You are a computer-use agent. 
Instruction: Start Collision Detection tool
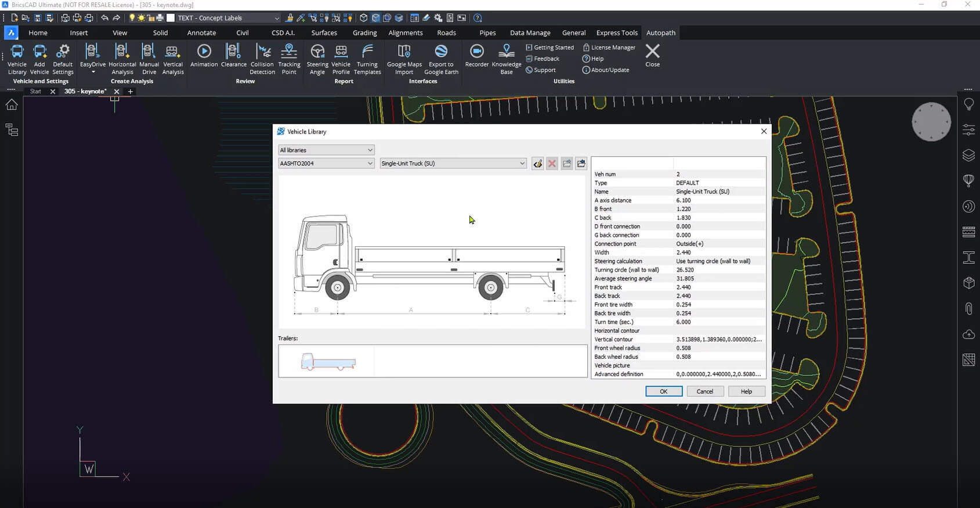[262, 59]
